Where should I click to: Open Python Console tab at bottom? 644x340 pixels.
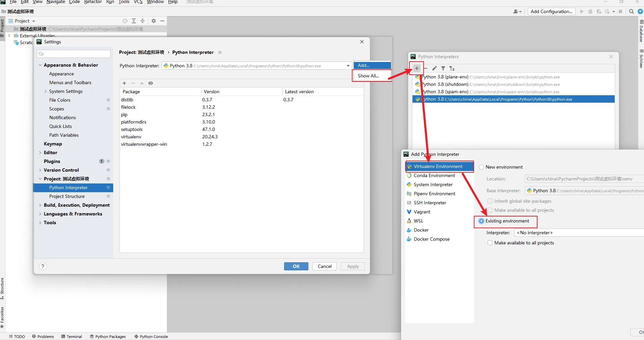(151, 337)
